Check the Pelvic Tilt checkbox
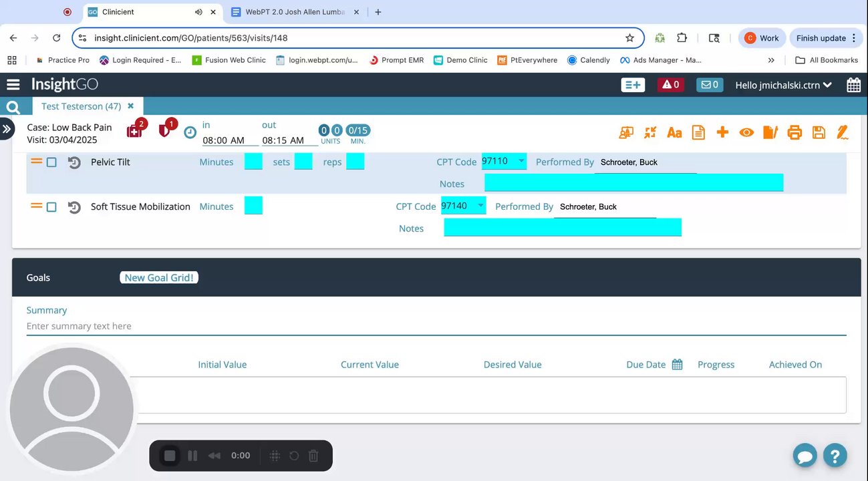The height and width of the screenshot is (481, 868). point(51,162)
